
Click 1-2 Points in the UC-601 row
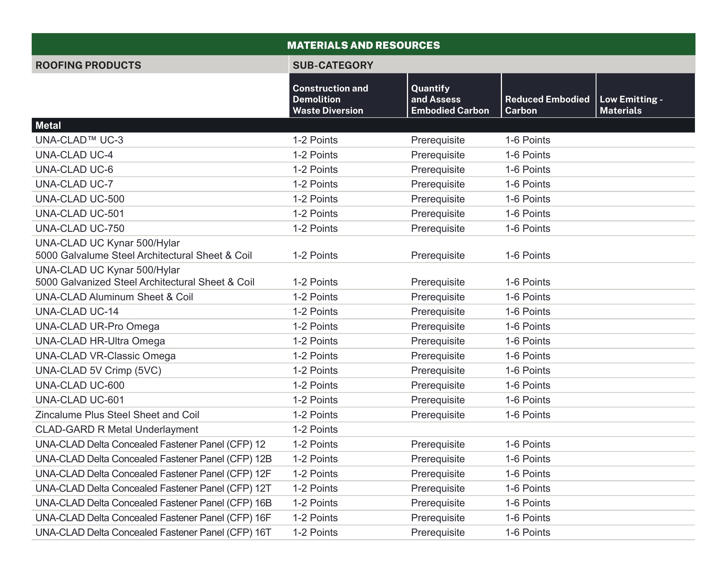click(315, 400)
